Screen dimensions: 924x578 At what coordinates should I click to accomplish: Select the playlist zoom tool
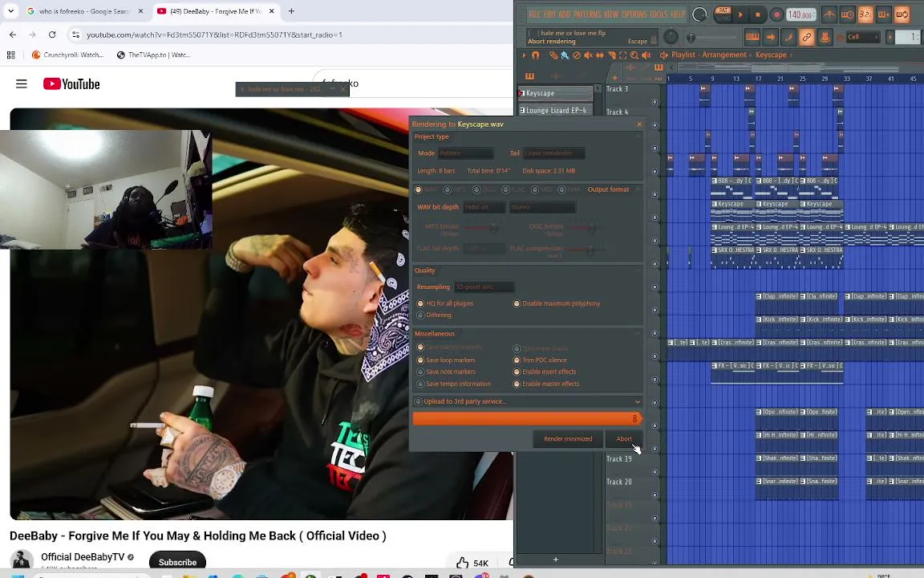click(634, 55)
